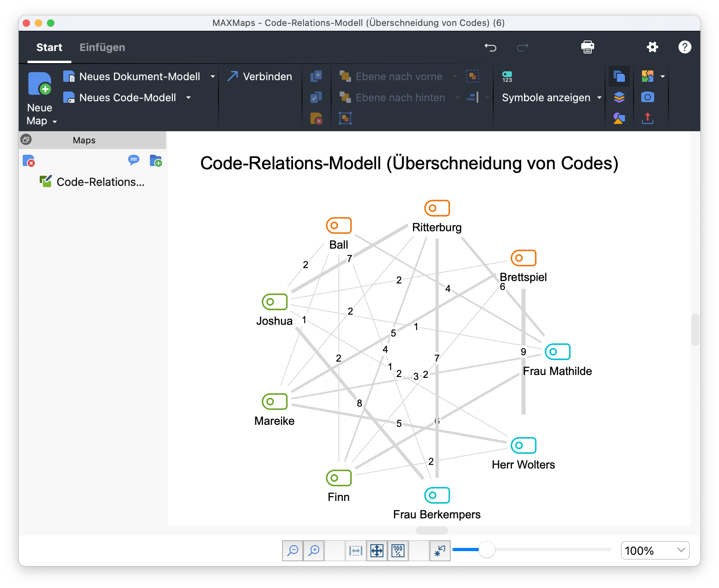Click the puzzle pieces template icon

pyautogui.click(x=648, y=76)
